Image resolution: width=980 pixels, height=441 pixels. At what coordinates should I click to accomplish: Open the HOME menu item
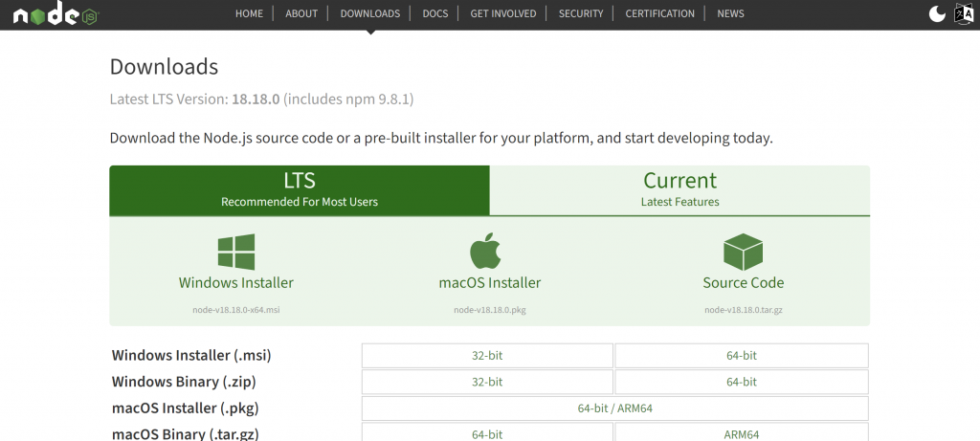[x=249, y=13]
